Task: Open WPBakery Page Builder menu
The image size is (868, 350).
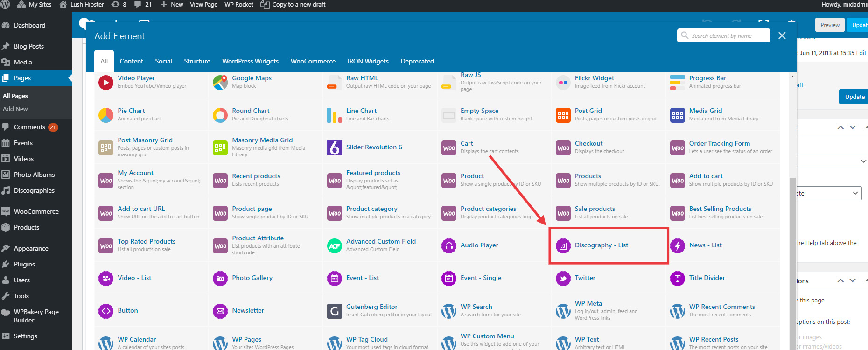Action: click(36, 316)
